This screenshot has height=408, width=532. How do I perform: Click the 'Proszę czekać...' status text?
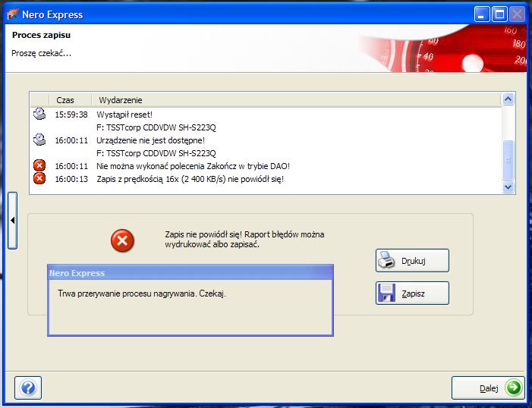(42, 53)
